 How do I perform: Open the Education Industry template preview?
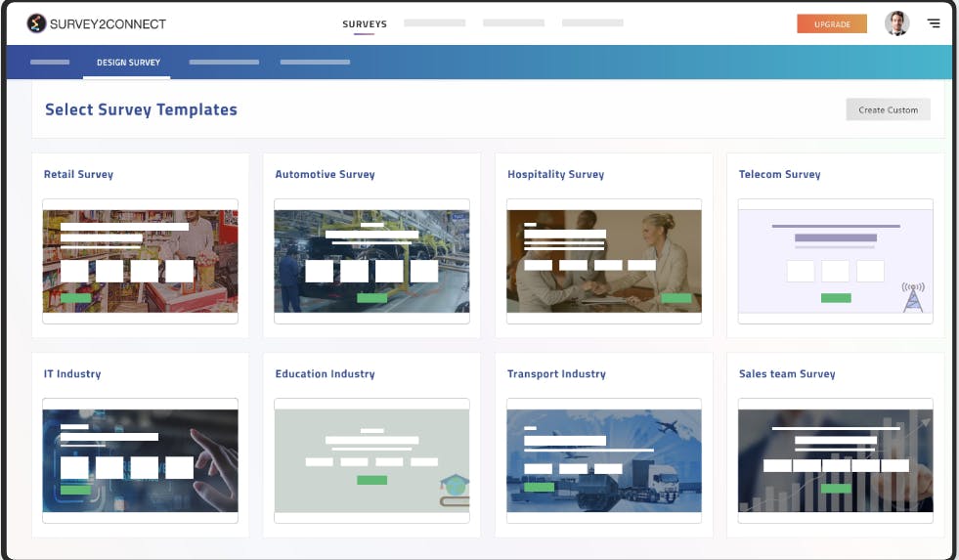coord(371,460)
